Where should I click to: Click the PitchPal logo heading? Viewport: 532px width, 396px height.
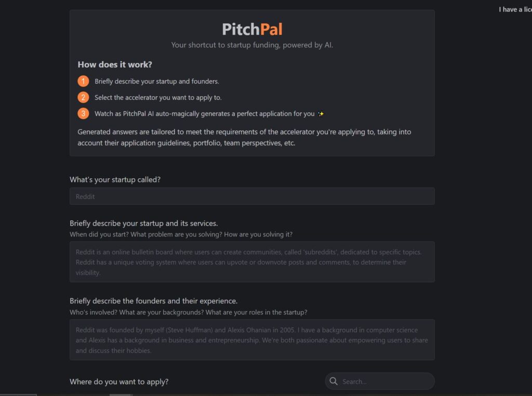(x=252, y=29)
